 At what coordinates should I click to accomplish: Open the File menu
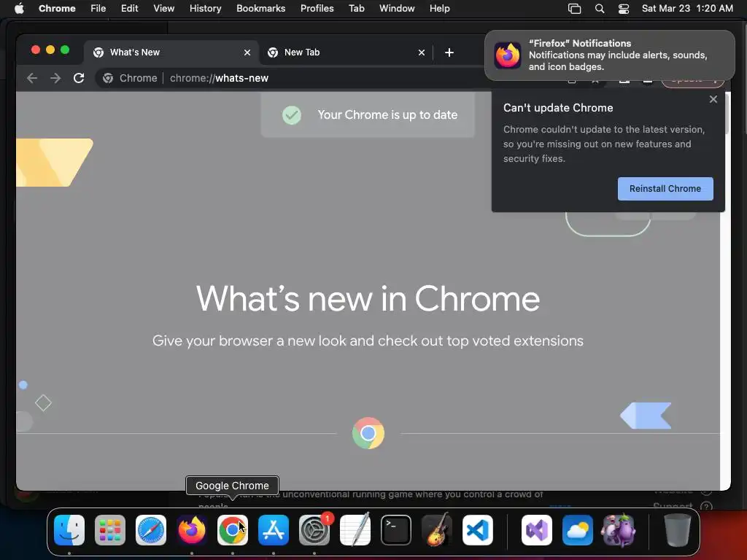point(98,9)
